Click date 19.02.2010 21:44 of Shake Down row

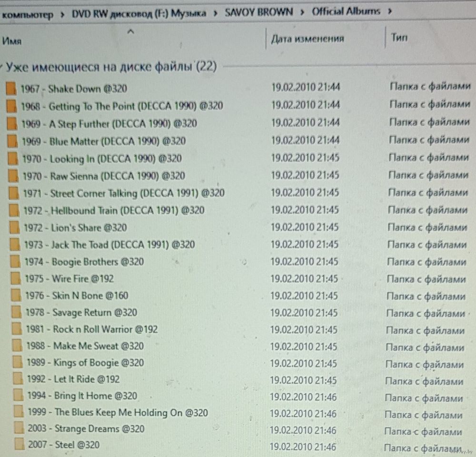pyautogui.click(x=306, y=87)
